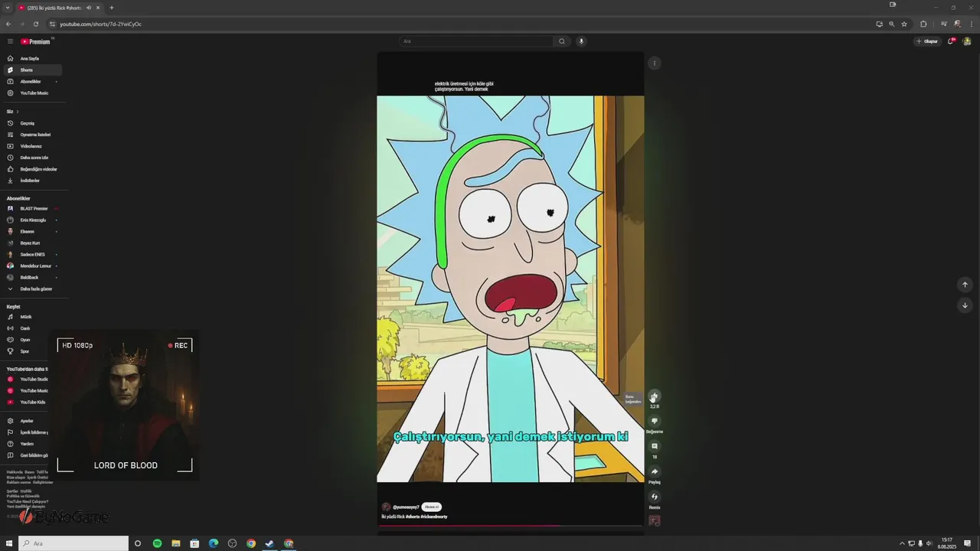Like the Short with thumbs-up icon

coord(654,396)
